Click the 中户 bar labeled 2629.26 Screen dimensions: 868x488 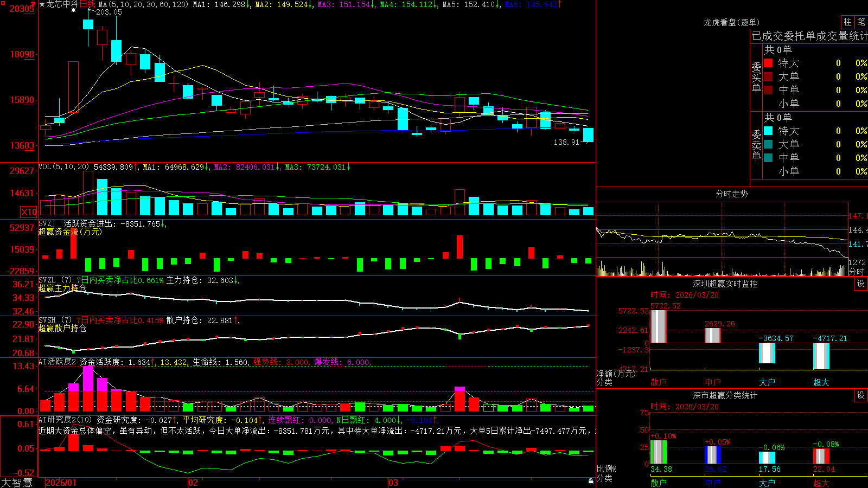click(x=713, y=335)
